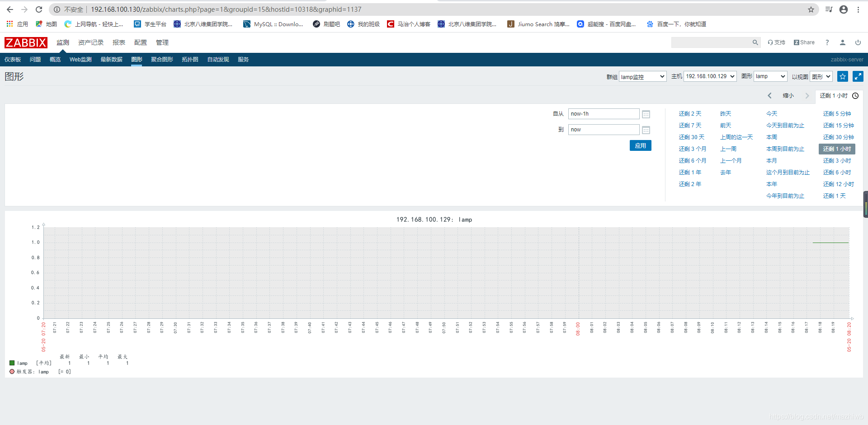Select the 还剩 30 天 time range
This screenshot has height=425, width=868.
click(x=691, y=137)
